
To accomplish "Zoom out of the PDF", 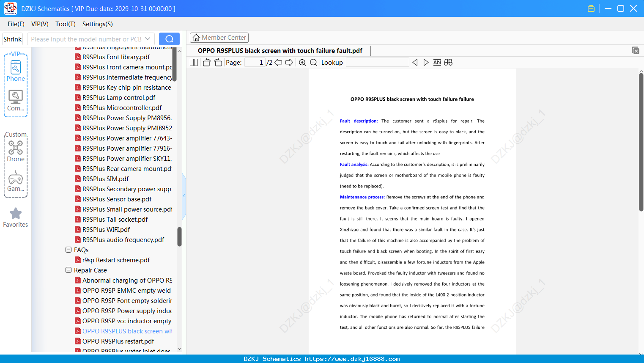I will (x=313, y=63).
